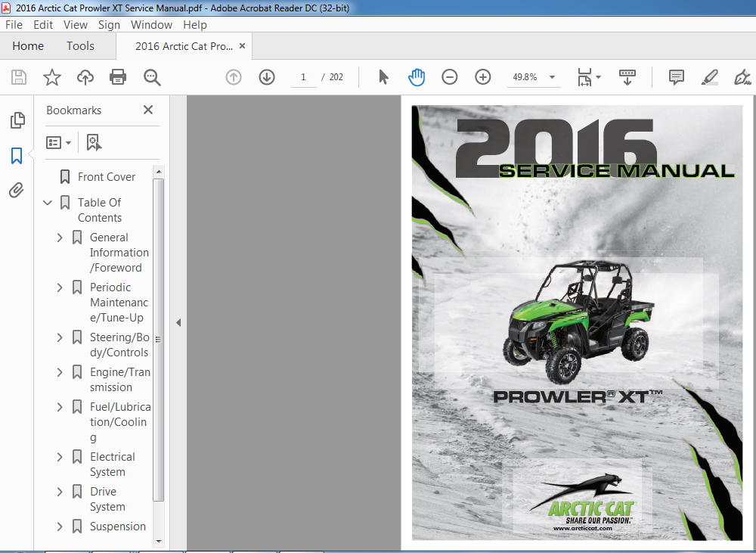Close the Bookmarks panel
Screen dimensions: 756x553
pyautogui.click(x=148, y=110)
